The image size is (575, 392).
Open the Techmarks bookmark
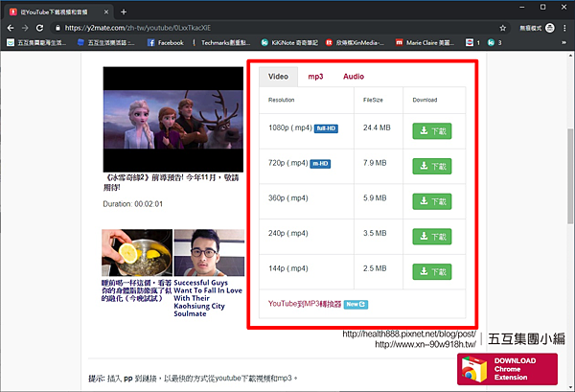tap(221, 42)
